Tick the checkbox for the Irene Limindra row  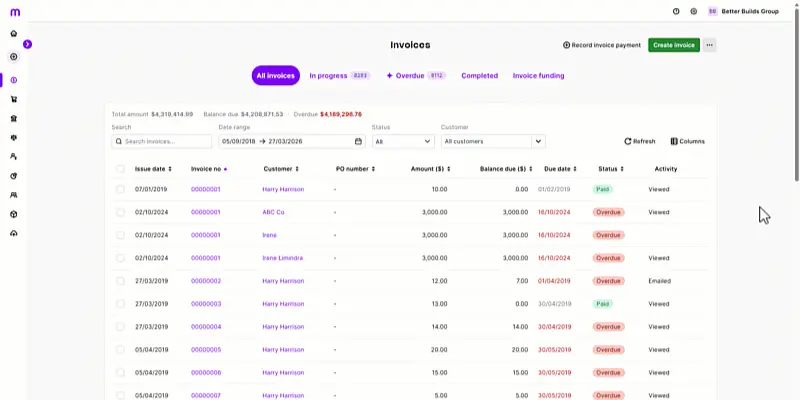(120, 258)
